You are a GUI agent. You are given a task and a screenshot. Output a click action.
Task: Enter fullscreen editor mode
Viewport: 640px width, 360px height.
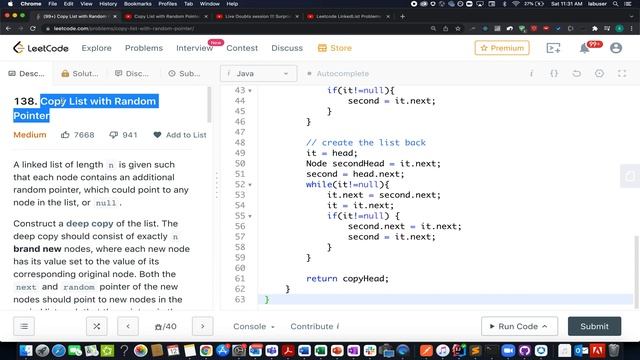tap(622, 73)
